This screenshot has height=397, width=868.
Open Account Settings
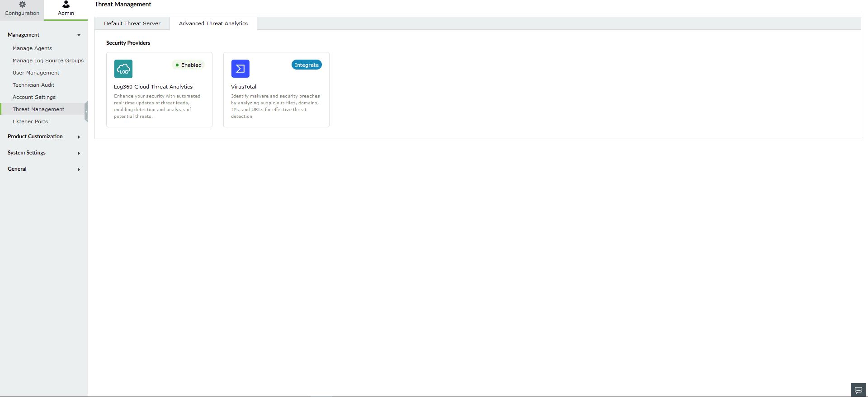34,97
